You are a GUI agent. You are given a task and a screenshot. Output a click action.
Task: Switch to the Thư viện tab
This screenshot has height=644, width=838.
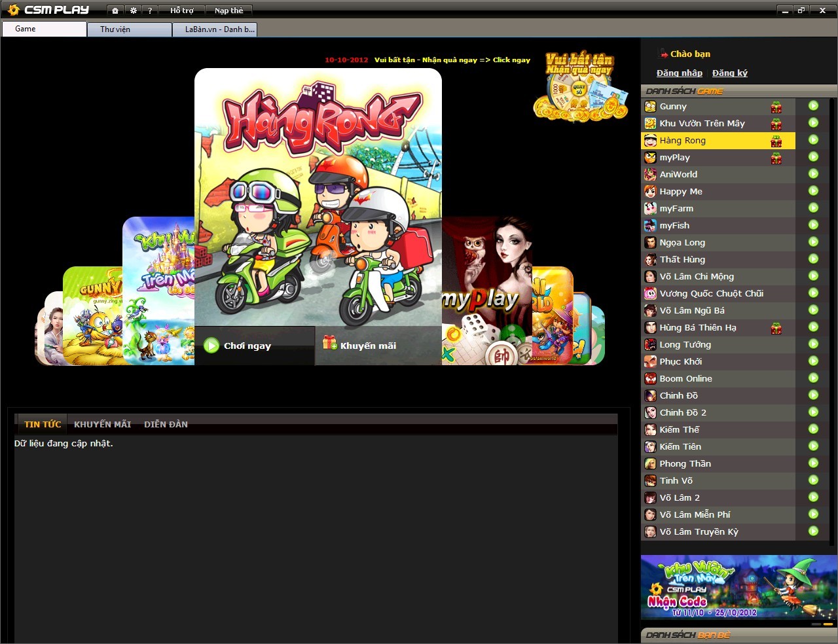pyautogui.click(x=130, y=29)
